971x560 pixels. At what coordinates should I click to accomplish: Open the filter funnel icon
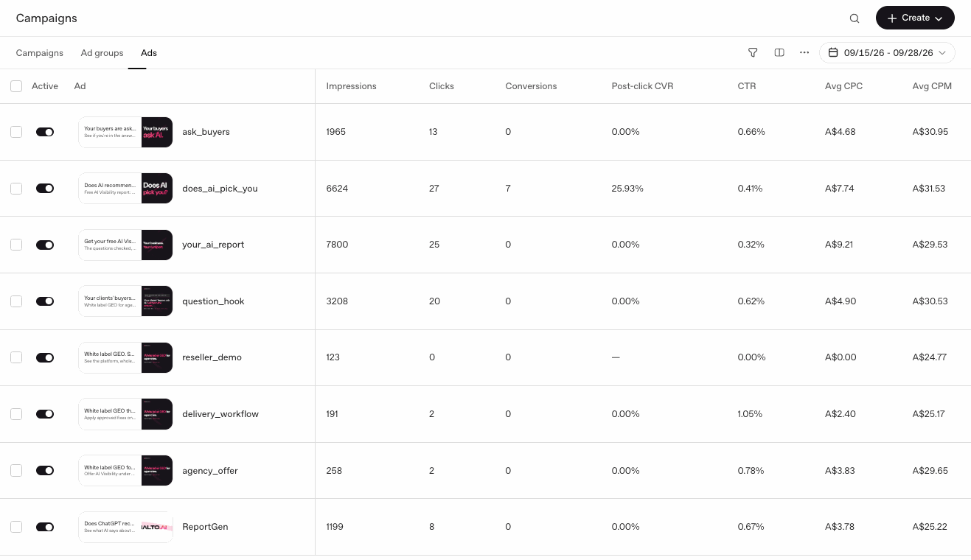pyautogui.click(x=753, y=53)
